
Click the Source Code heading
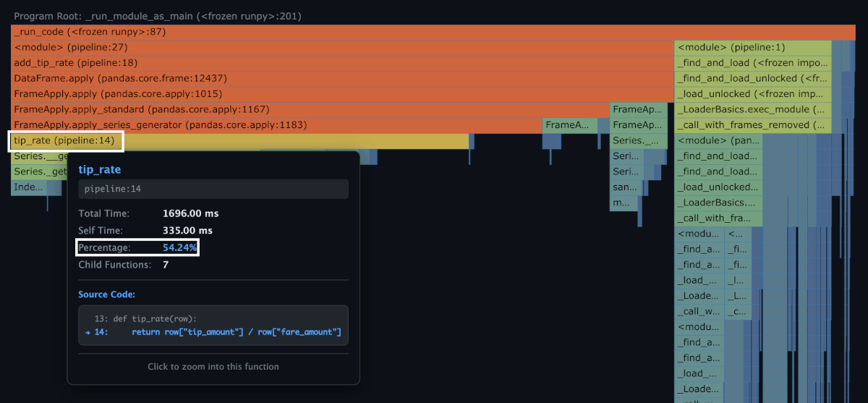pos(106,294)
